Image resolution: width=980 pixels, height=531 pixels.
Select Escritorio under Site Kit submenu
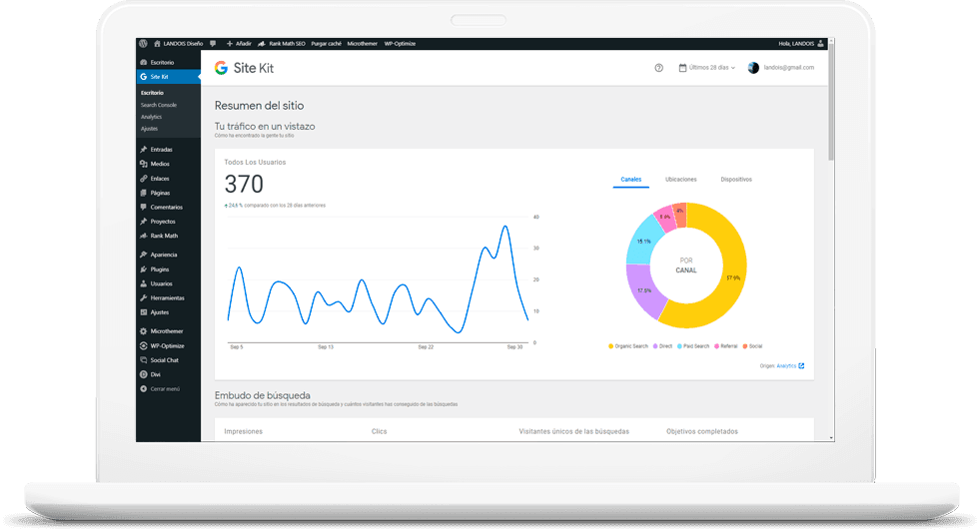152,93
